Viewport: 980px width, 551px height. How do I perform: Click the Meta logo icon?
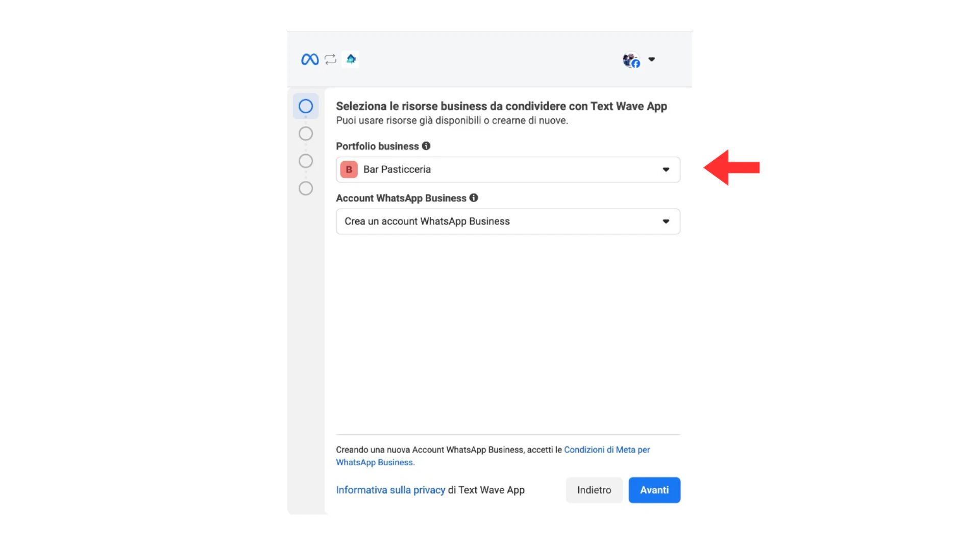(310, 60)
